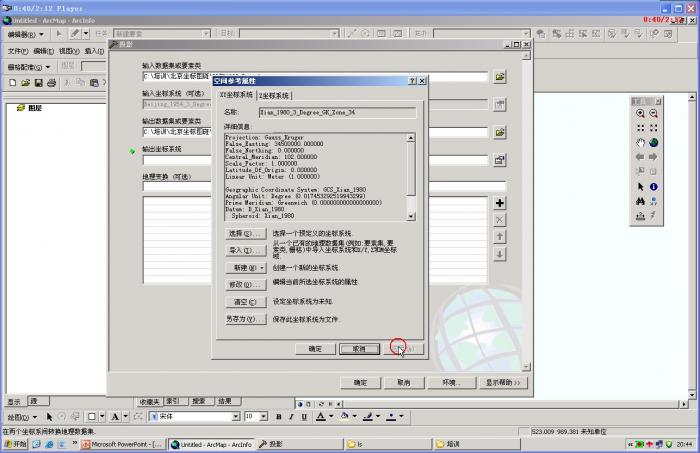Switch to the Z坐标系统 tab
700x453 pixels.
pos(273,96)
